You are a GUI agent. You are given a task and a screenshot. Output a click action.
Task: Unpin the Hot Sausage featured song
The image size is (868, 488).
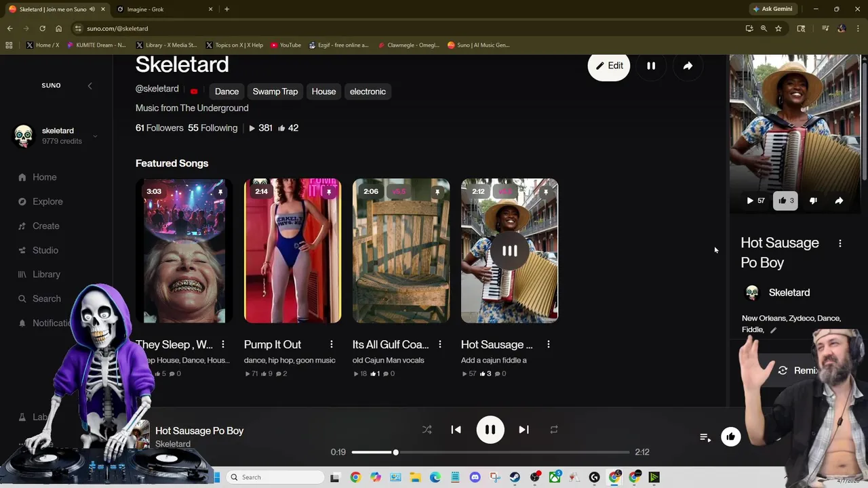tap(545, 192)
